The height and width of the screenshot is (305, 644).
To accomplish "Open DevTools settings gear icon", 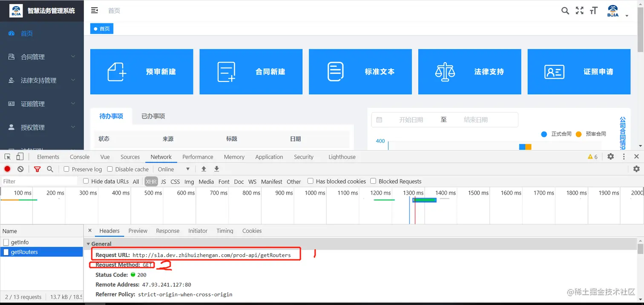I will [x=610, y=157].
